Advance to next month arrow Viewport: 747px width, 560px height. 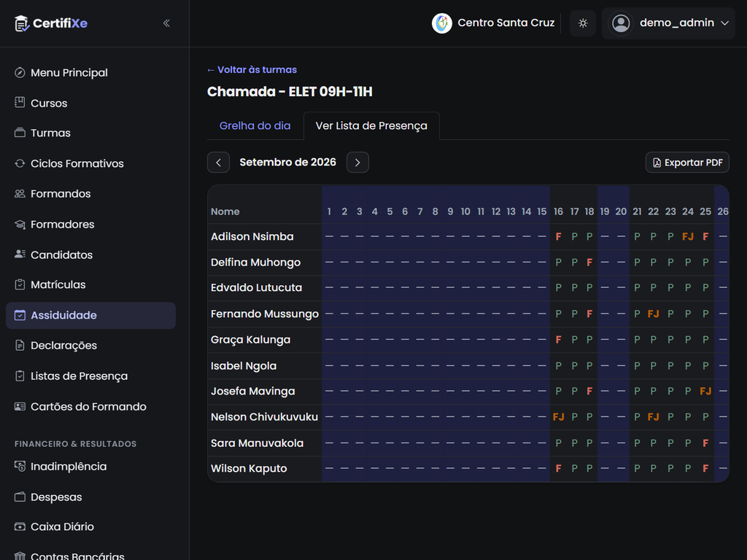click(357, 163)
